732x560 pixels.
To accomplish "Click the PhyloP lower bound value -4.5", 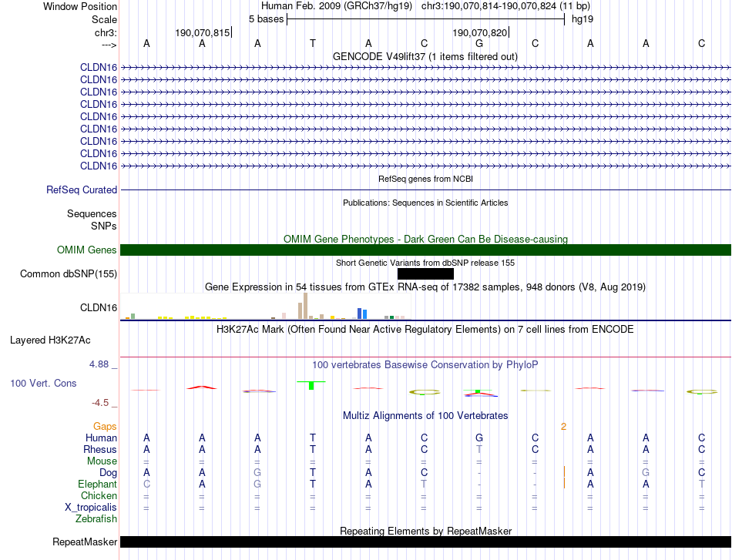I will coord(100,402).
